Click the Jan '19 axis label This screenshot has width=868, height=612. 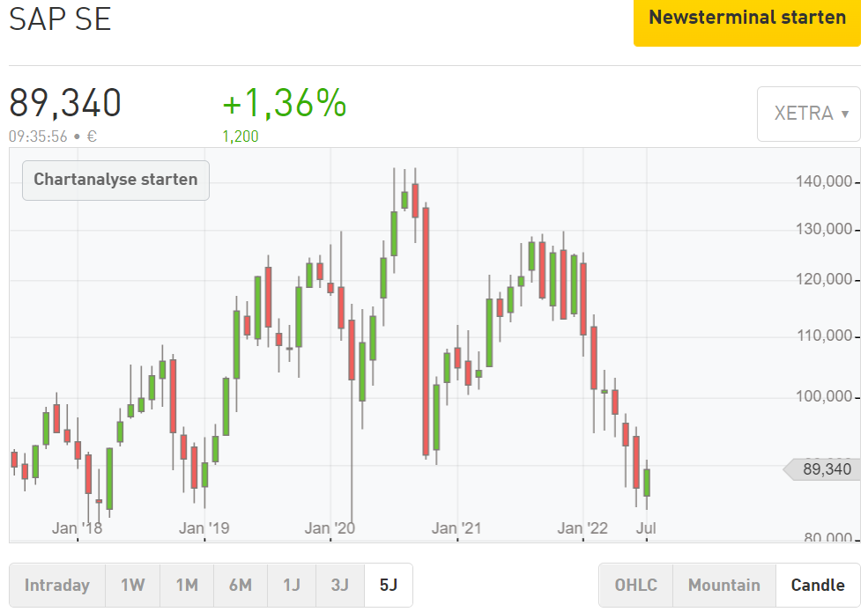pos(204,527)
